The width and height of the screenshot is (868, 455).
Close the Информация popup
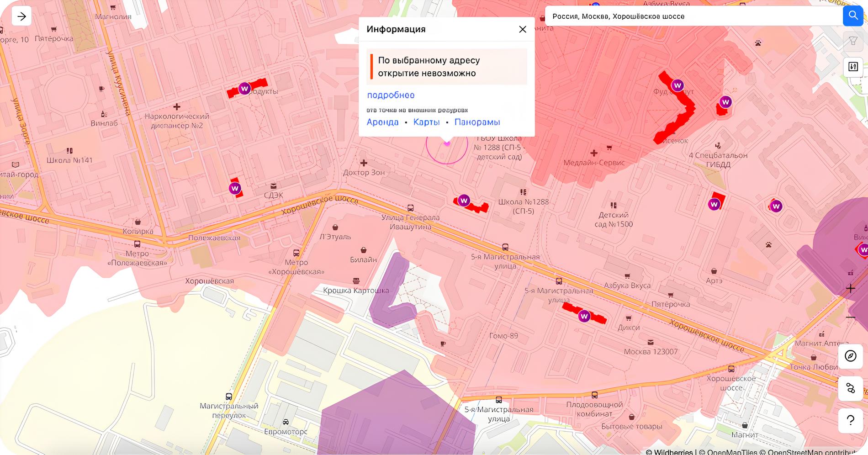[523, 29]
